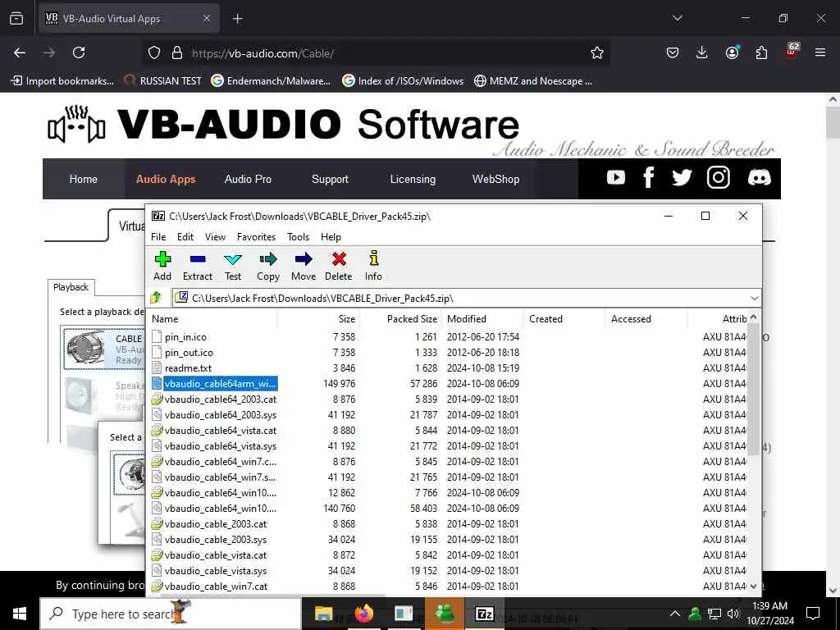This screenshot has width=840, height=630.
Task: Select vbaudio_cable_win7.cat file
Action: pos(216,586)
